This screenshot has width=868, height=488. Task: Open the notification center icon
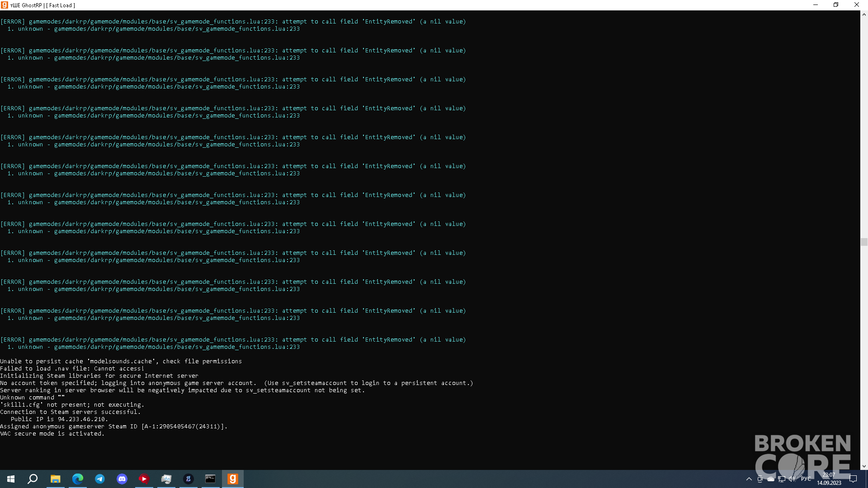coord(853,479)
